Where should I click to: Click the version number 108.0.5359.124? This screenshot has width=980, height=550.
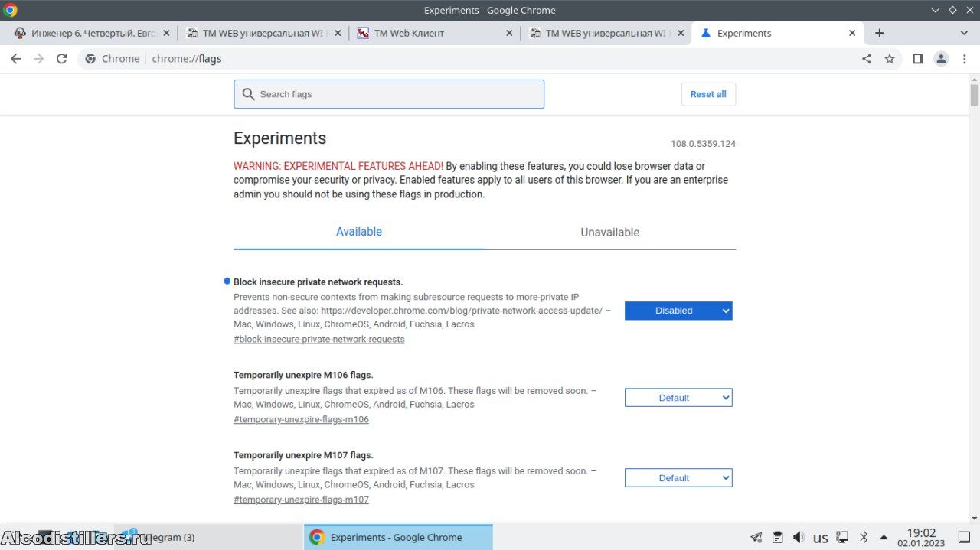[x=703, y=144]
